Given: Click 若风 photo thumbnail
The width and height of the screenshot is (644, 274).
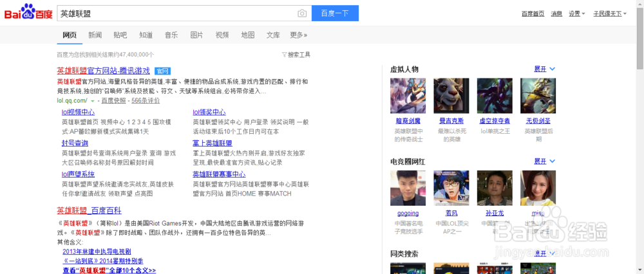Looking at the screenshot, I should coord(451,188).
